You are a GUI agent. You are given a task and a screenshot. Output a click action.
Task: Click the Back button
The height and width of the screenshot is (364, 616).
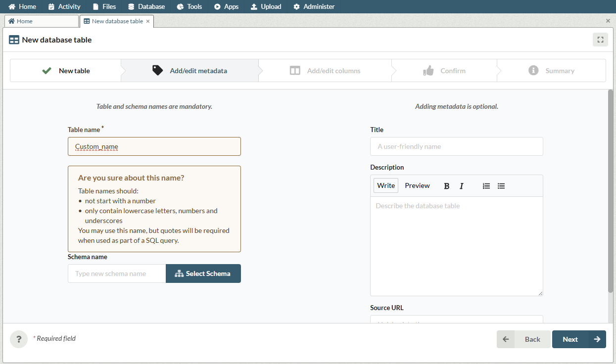pos(523,339)
